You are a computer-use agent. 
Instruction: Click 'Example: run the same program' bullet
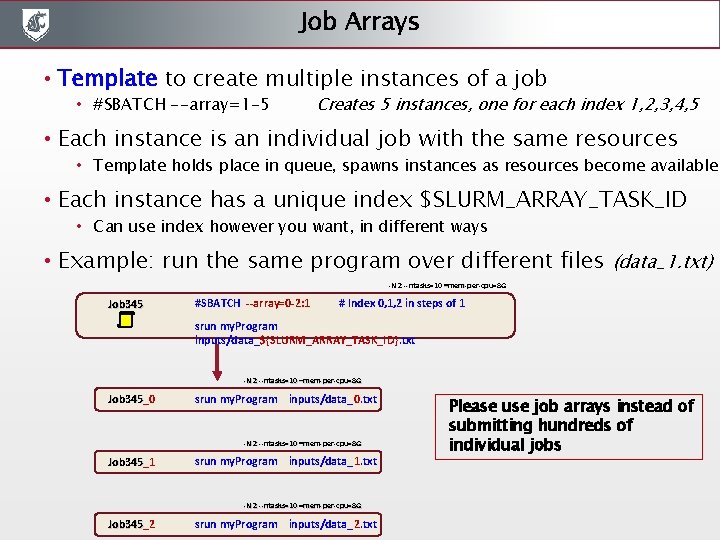[331, 260]
